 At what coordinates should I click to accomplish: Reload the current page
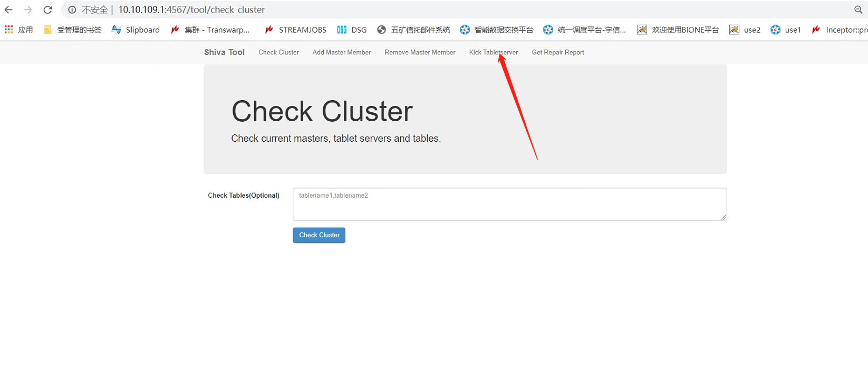coord(47,9)
